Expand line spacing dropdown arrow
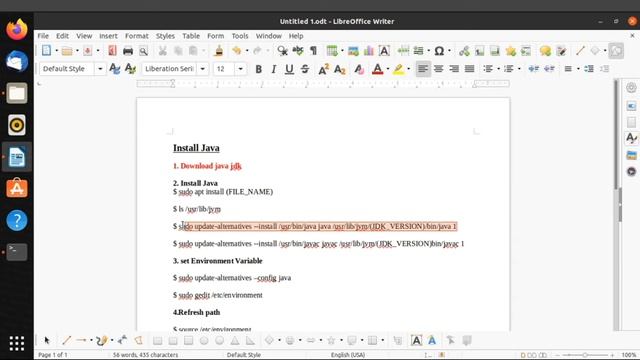 tap(578, 69)
